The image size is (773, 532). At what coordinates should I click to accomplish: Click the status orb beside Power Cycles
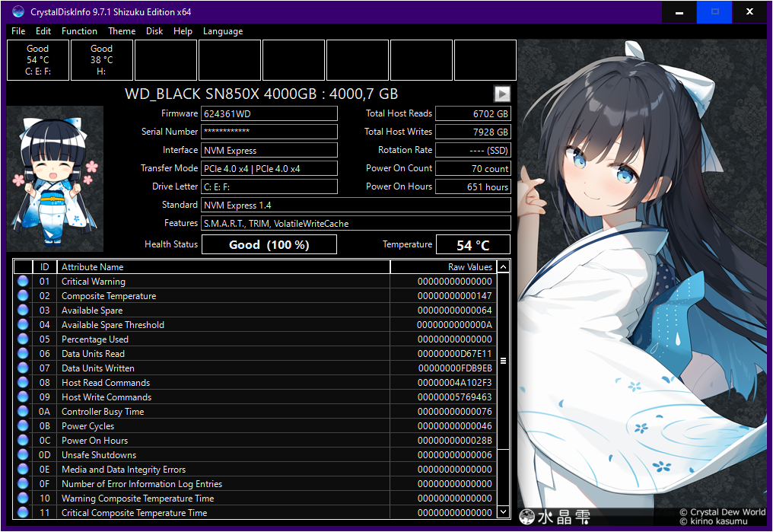[x=23, y=426]
